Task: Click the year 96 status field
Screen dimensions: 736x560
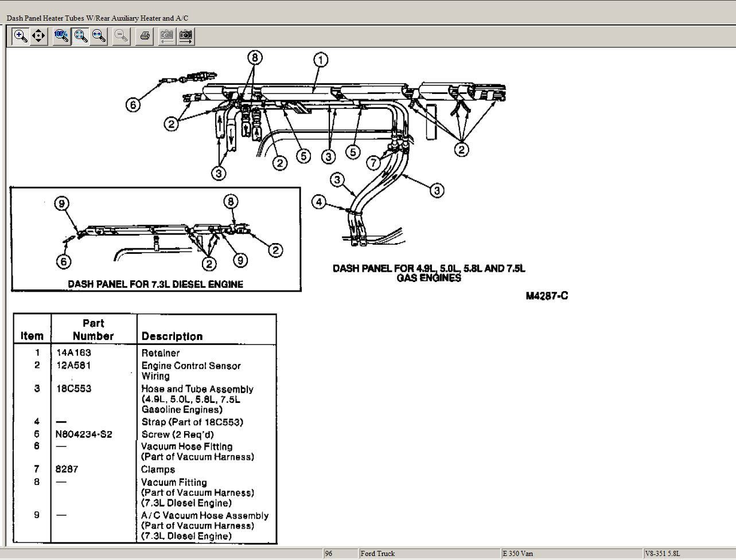Action: [x=340, y=554]
